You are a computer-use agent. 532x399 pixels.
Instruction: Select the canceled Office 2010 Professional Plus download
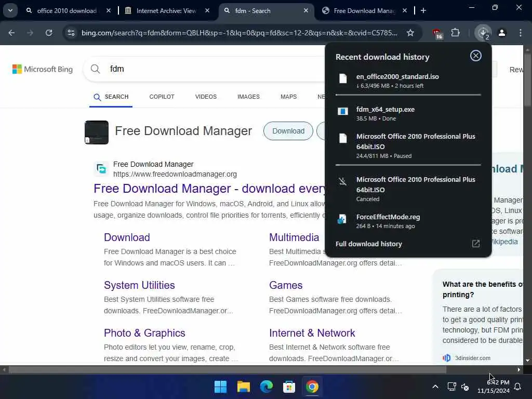tap(408, 189)
